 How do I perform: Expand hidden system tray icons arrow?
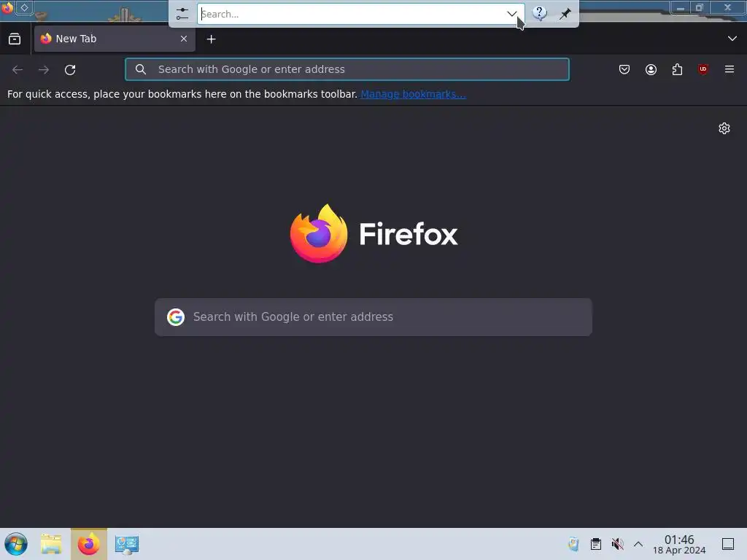(638, 544)
